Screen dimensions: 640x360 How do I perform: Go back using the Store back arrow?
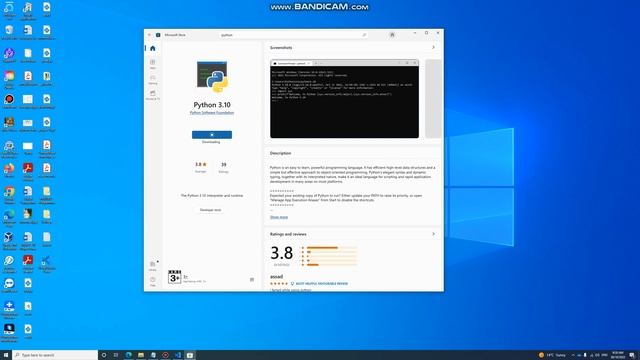[x=149, y=35]
